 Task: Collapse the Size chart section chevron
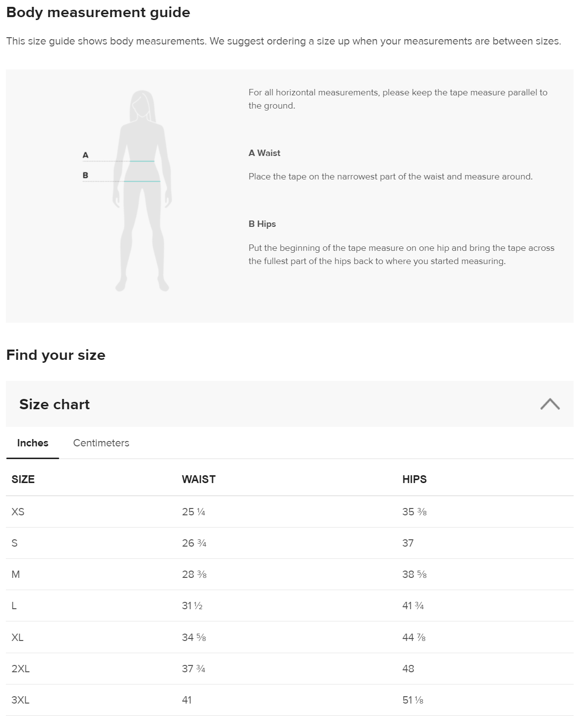tap(550, 404)
